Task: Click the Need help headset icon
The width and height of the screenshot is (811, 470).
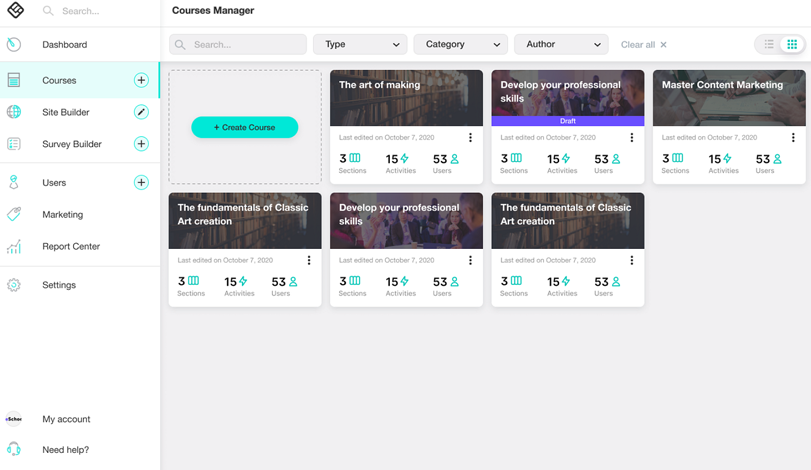Action: click(x=14, y=450)
